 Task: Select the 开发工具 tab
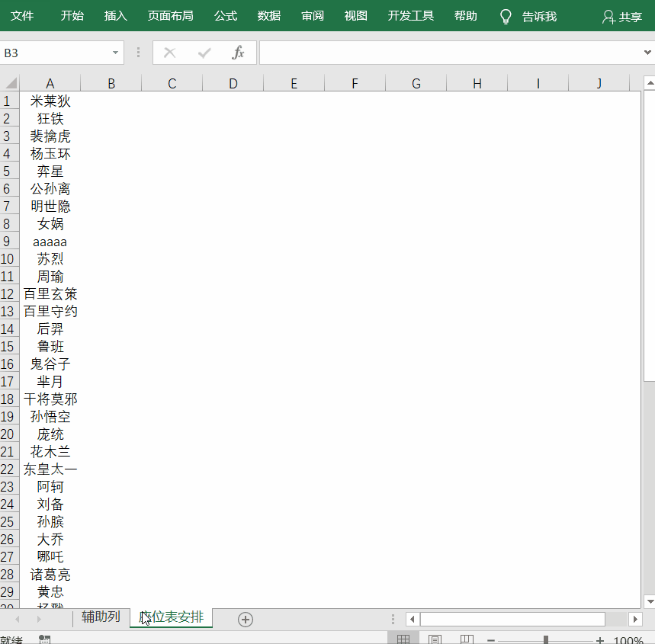(x=411, y=16)
